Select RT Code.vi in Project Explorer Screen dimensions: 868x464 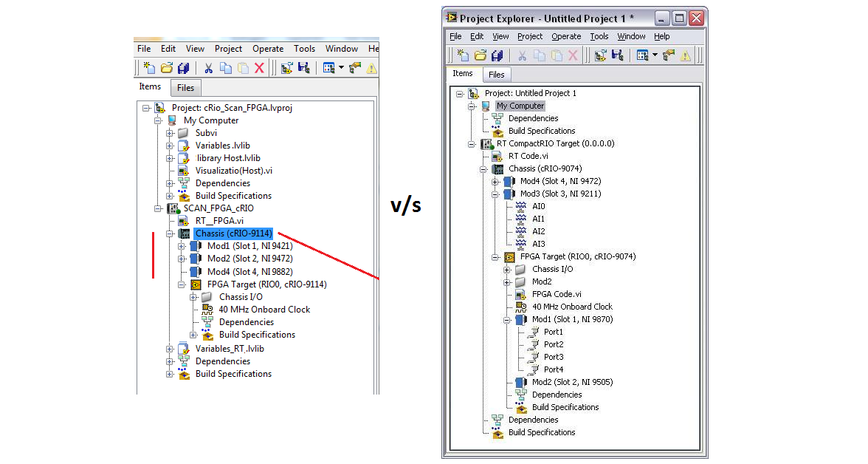click(x=528, y=157)
